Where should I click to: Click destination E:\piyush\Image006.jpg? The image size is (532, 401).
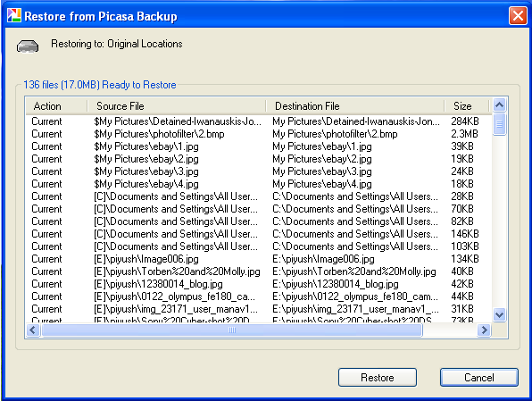coord(323,259)
